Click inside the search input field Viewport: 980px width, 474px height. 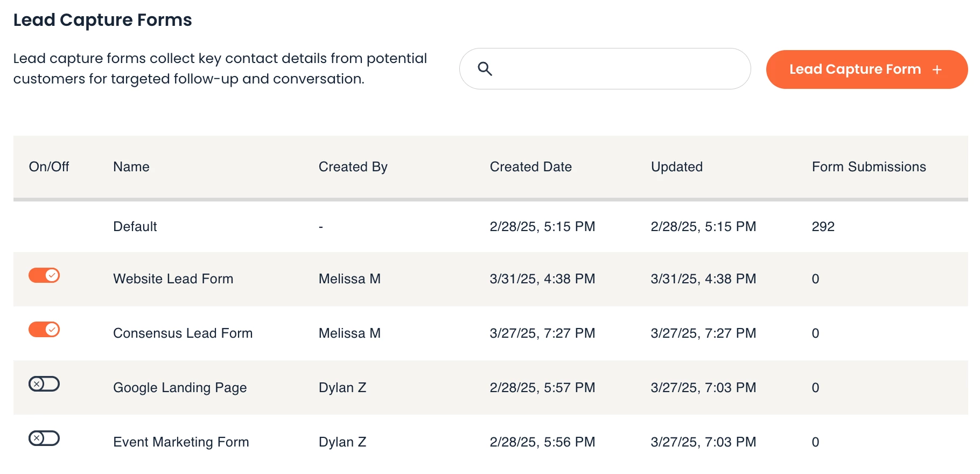[x=614, y=69]
